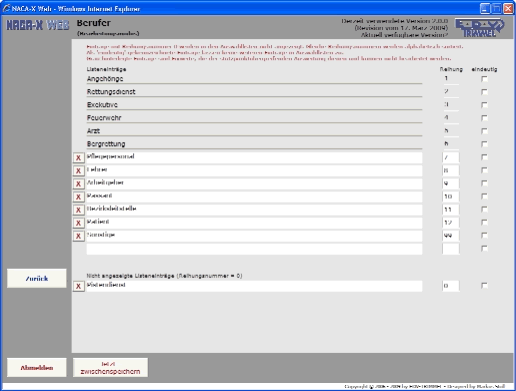Edit the Sonstige name field
The height and width of the screenshot is (391, 516).
[x=254, y=236]
